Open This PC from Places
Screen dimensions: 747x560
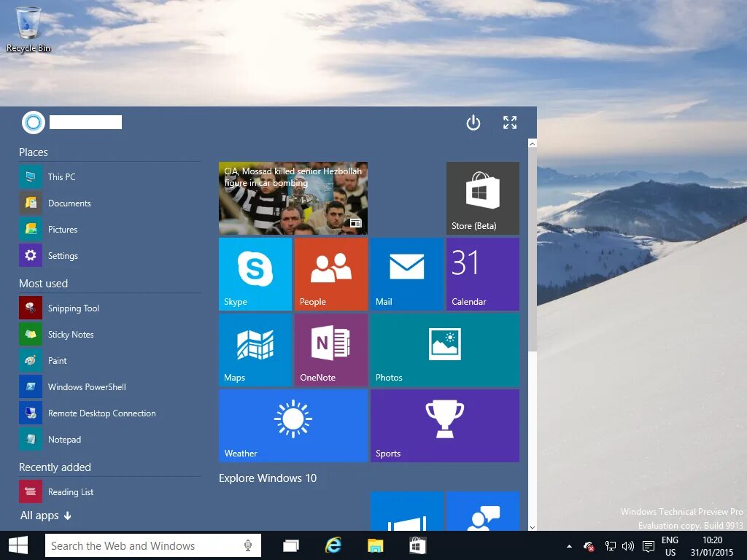click(109, 176)
